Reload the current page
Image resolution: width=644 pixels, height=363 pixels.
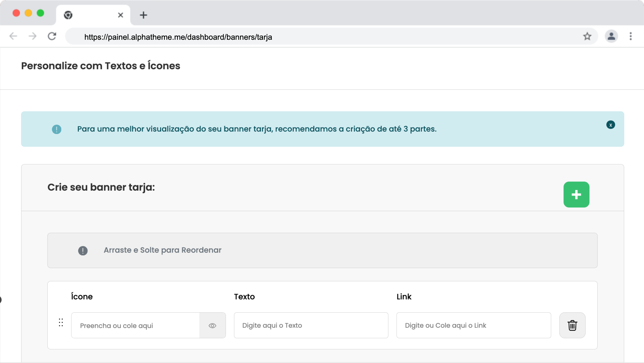52,36
